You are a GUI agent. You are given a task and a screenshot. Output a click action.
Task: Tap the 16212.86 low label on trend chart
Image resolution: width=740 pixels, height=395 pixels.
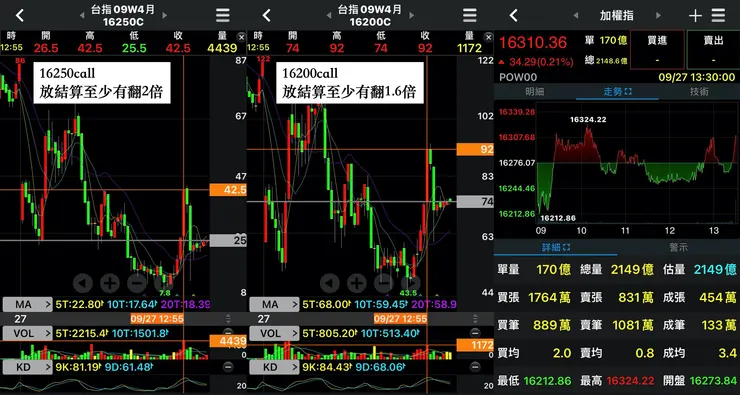click(x=558, y=218)
